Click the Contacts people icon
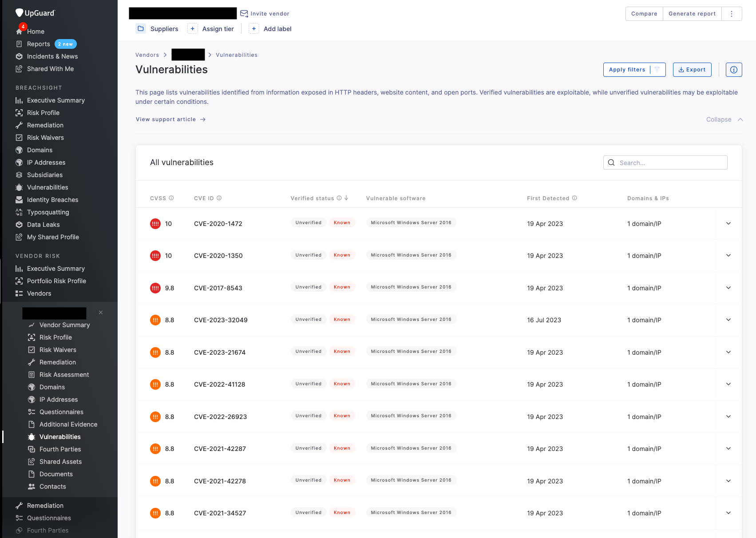Image resolution: width=756 pixels, height=538 pixels. pyautogui.click(x=32, y=487)
